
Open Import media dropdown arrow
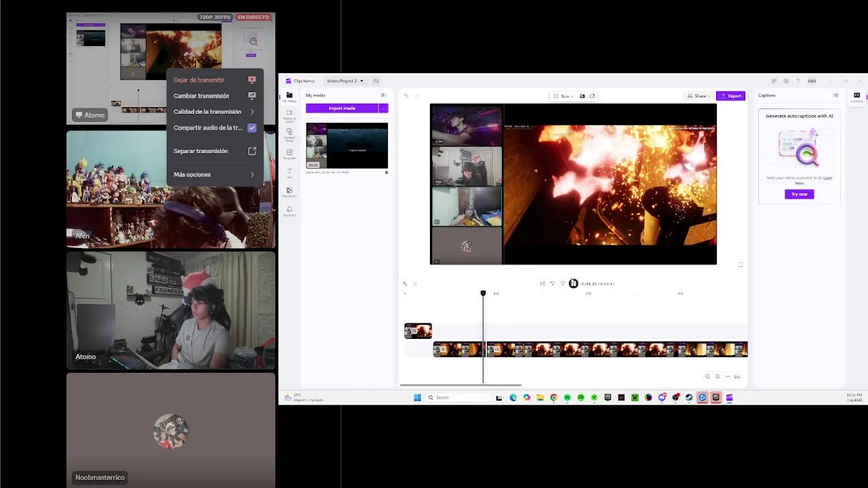(x=383, y=108)
